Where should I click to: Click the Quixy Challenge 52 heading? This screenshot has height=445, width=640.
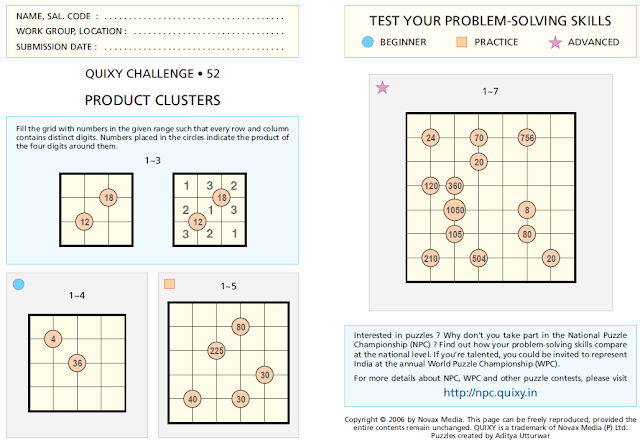(152, 75)
